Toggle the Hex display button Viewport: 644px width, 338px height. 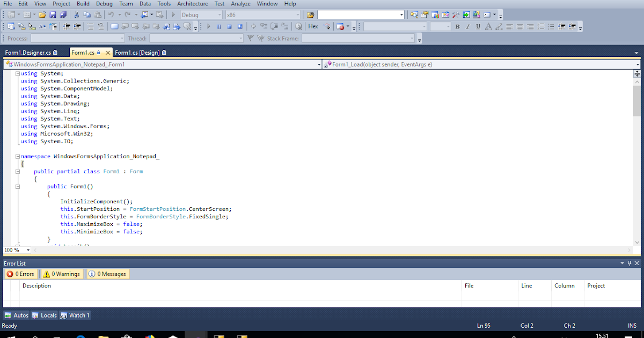(x=312, y=26)
